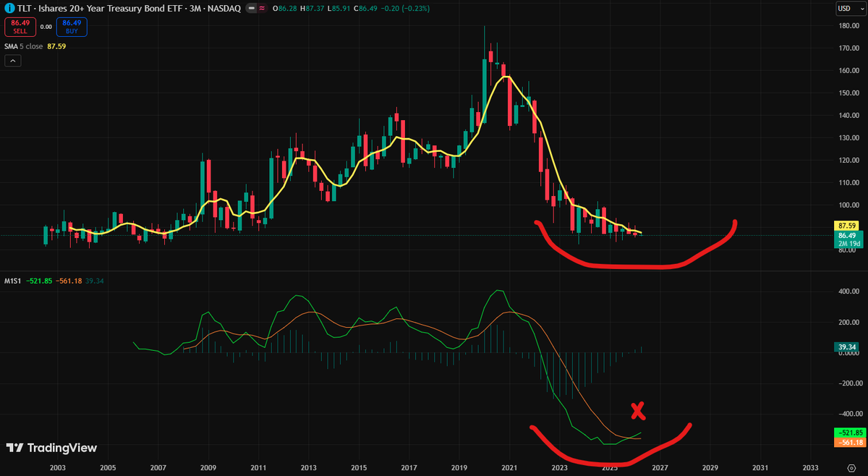Viewport: 868px width, 476px height.
Task: Click the O86.28 open value in header
Action: click(286, 9)
